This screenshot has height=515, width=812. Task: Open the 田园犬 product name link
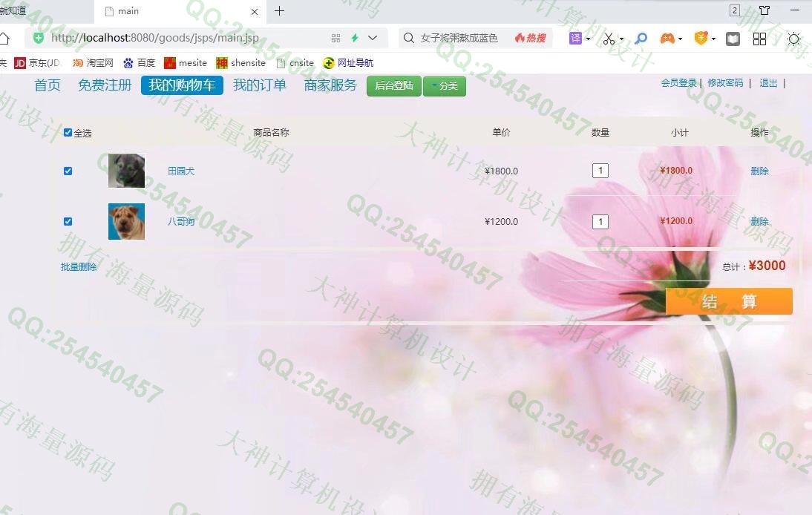click(x=181, y=171)
